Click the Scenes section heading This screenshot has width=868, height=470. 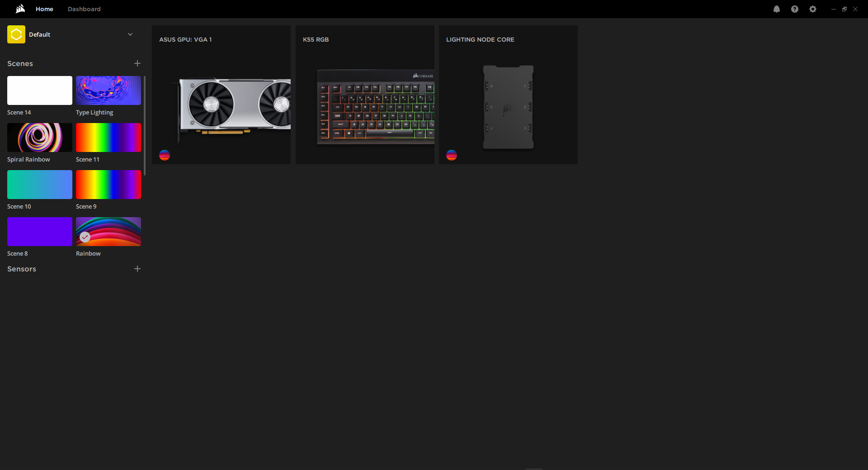pos(20,63)
